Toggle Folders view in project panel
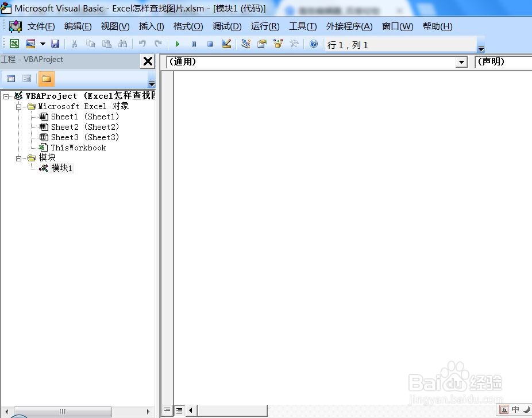 click(46, 79)
